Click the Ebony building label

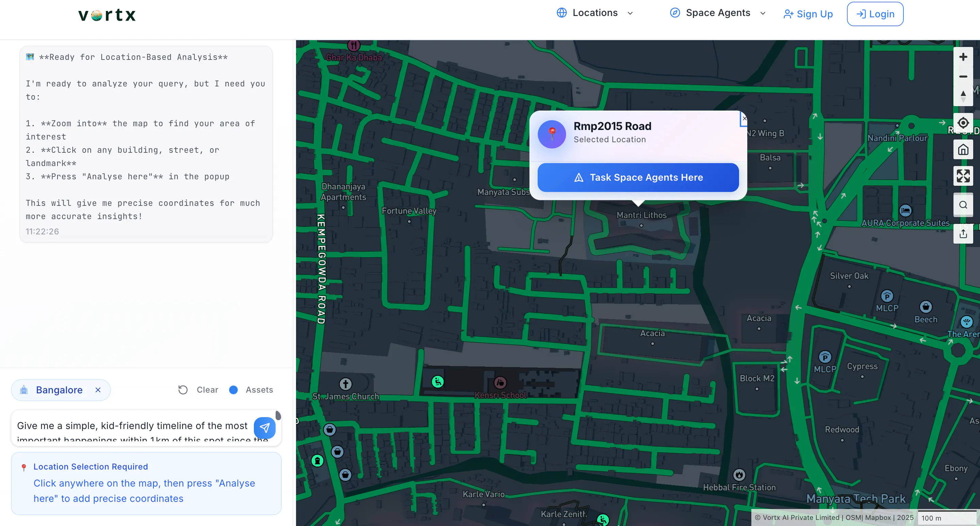click(956, 468)
